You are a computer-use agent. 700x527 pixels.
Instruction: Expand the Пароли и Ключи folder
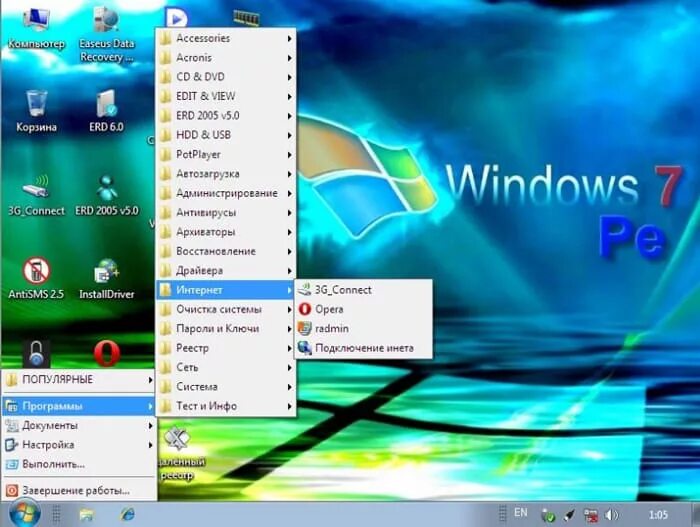[226, 329]
